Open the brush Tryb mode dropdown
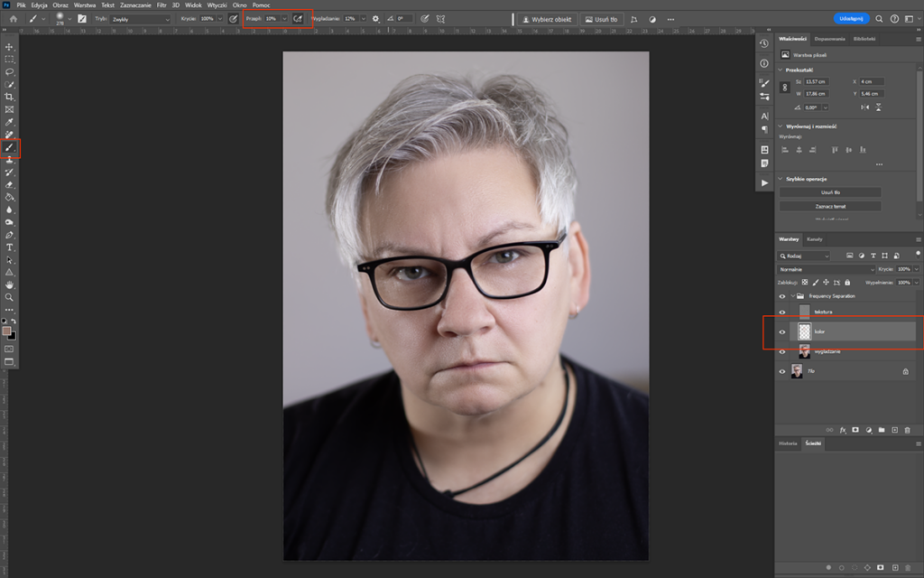924x578 pixels. pyautogui.click(x=140, y=18)
